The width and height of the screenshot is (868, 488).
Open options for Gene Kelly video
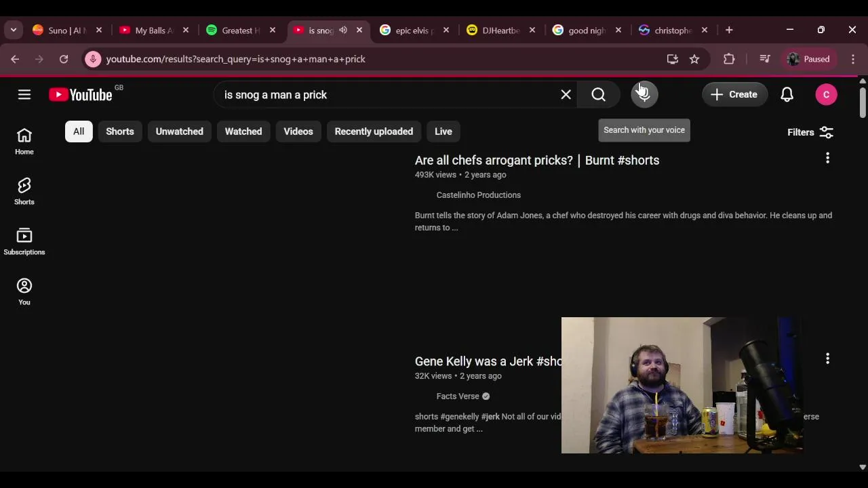click(x=827, y=359)
